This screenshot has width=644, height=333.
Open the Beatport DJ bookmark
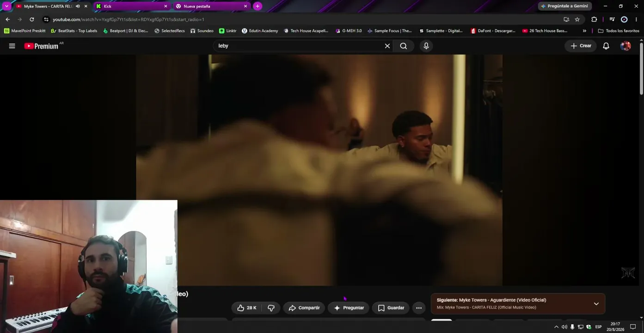[125, 31]
